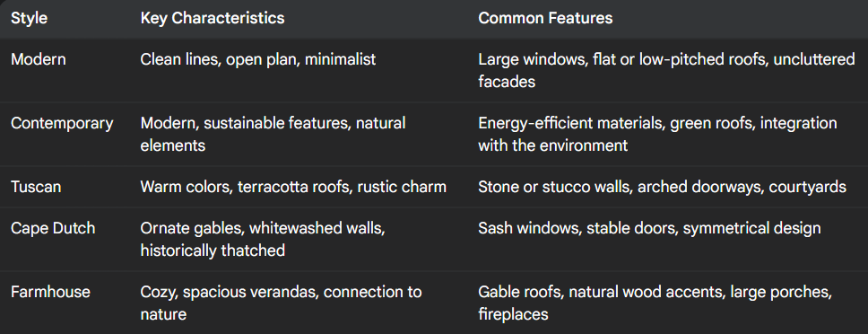The image size is (868, 334).
Task: Select the Tuscan style cell
Action: [36, 187]
